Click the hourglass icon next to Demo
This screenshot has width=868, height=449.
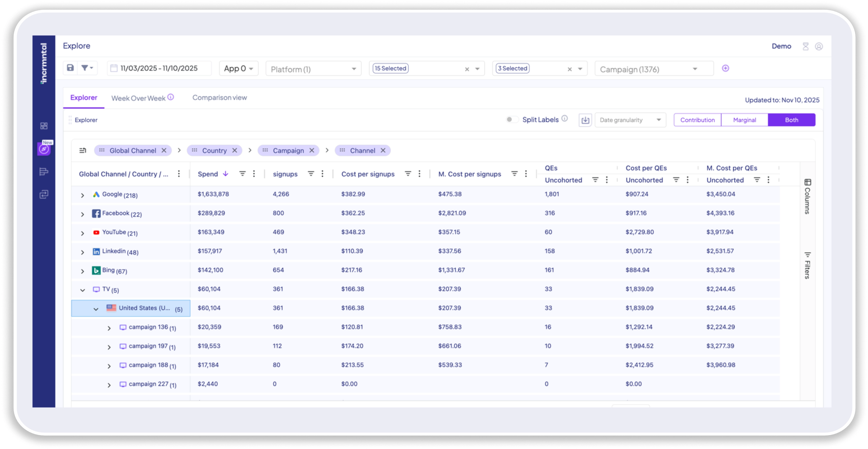click(x=805, y=46)
